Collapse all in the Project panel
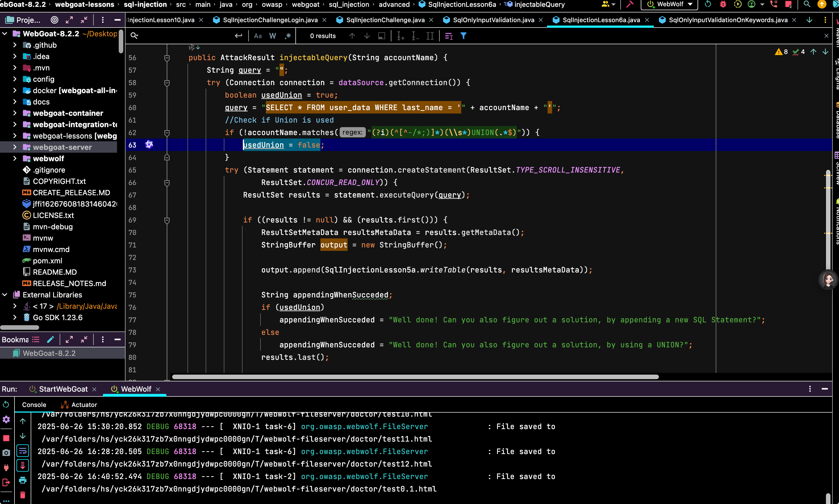The width and height of the screenshot is (839, 504). pos(84,20)
